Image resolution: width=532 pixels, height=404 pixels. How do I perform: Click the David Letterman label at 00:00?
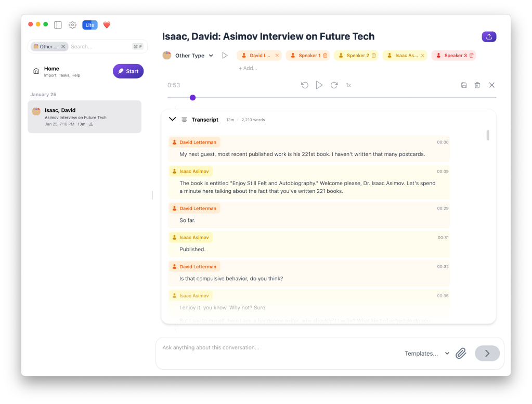pyautogui.click(x=194, y=142)
